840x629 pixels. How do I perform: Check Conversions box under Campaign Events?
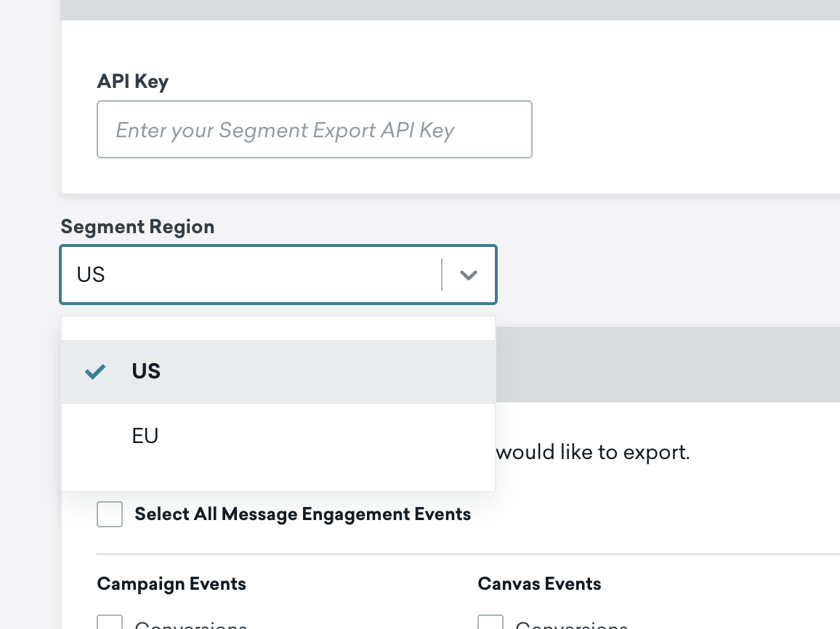[110, 623]
